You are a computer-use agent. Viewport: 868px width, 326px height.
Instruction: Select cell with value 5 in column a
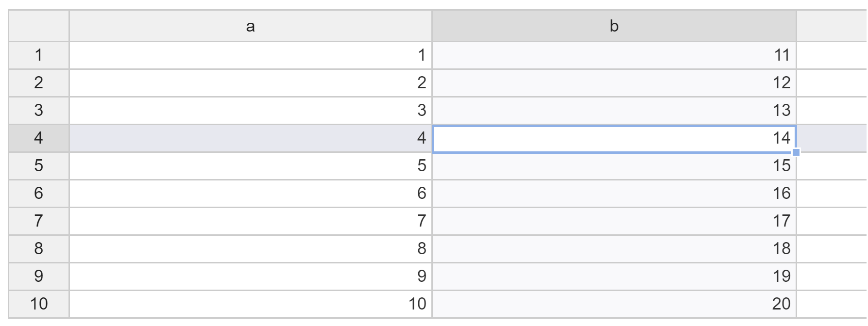250,166
